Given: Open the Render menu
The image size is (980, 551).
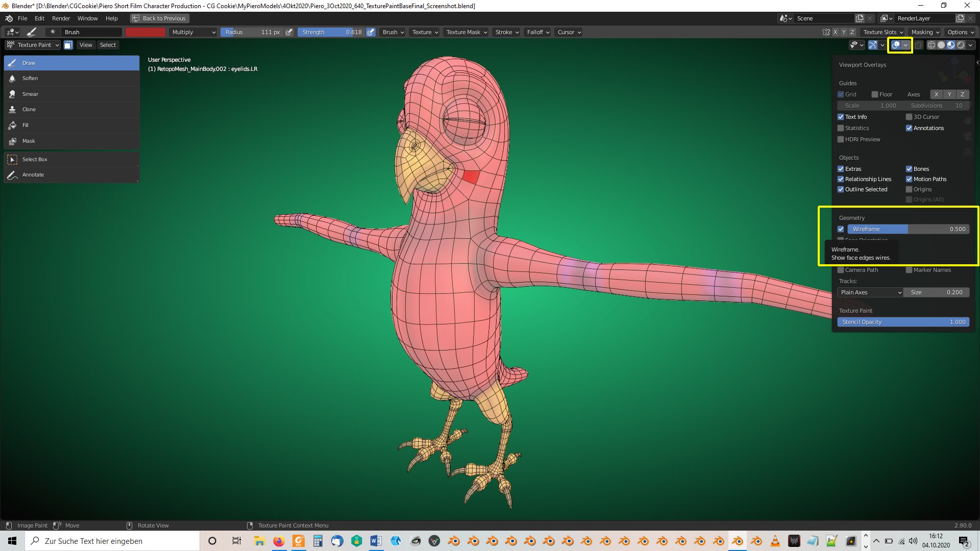Looking at the screenshot, I should [61, 18].
